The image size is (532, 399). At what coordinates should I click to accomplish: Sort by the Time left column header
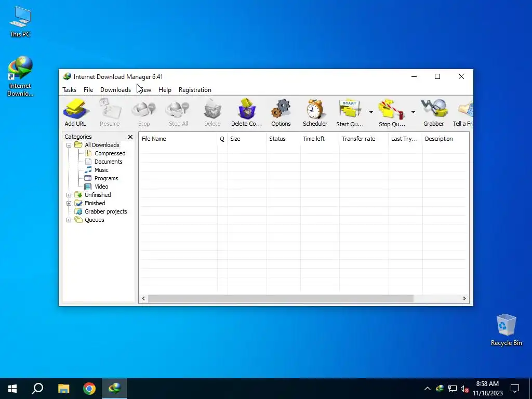[320, 139]
